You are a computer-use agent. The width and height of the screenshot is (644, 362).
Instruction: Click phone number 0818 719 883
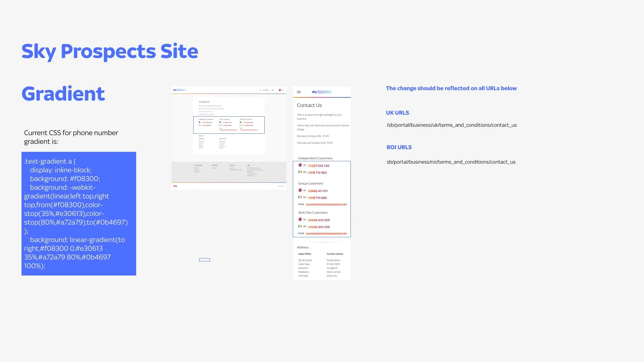(x=317, y=173)
